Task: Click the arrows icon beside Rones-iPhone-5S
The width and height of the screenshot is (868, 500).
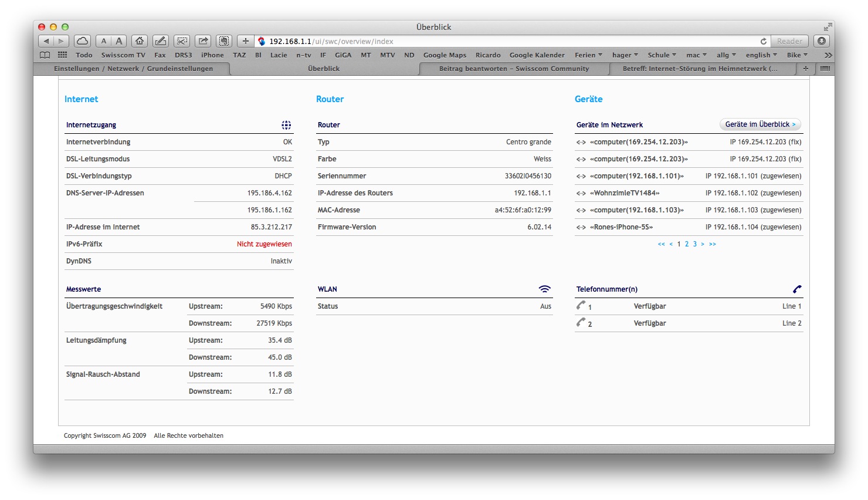Action: pyautogui.click(x=581, y=227)
